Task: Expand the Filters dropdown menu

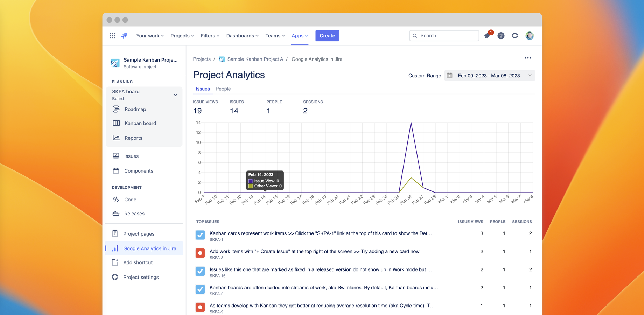Action: (210, 36)
